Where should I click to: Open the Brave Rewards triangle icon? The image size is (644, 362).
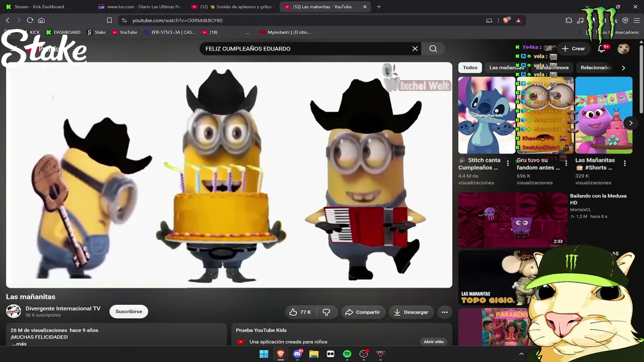coord(518,20)
